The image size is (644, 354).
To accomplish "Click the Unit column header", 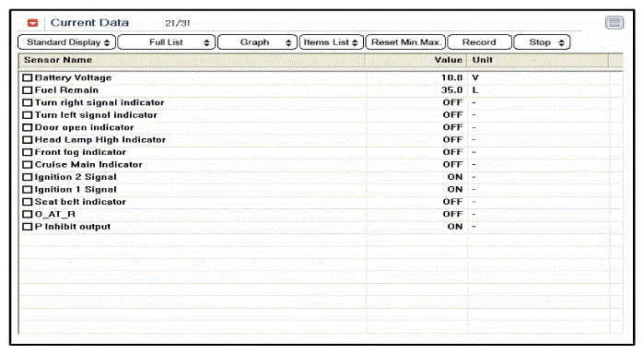I will point(538,60).
